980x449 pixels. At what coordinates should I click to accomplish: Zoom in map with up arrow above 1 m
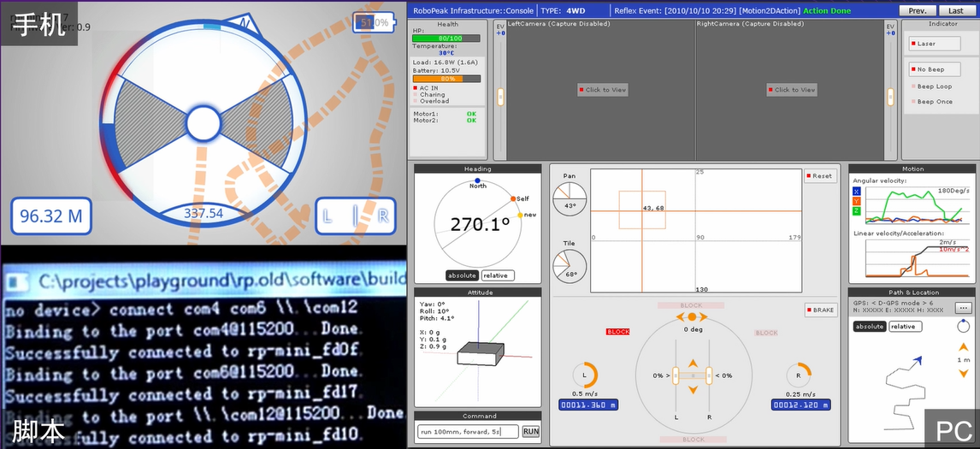point(962,347)
